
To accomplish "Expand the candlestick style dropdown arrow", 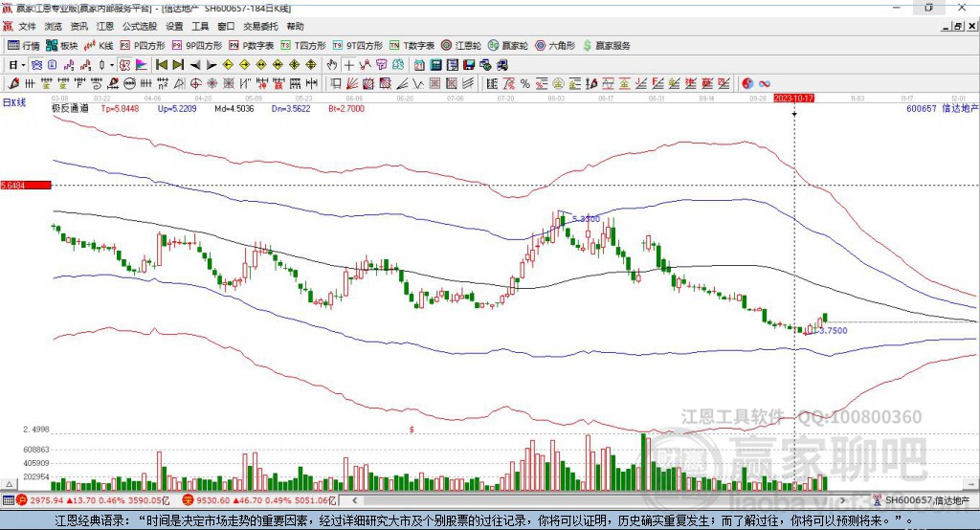I will click(112, 65).
